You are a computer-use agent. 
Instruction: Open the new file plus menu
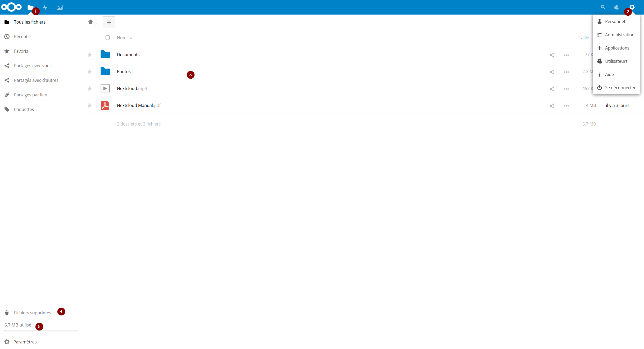(109, 23)
